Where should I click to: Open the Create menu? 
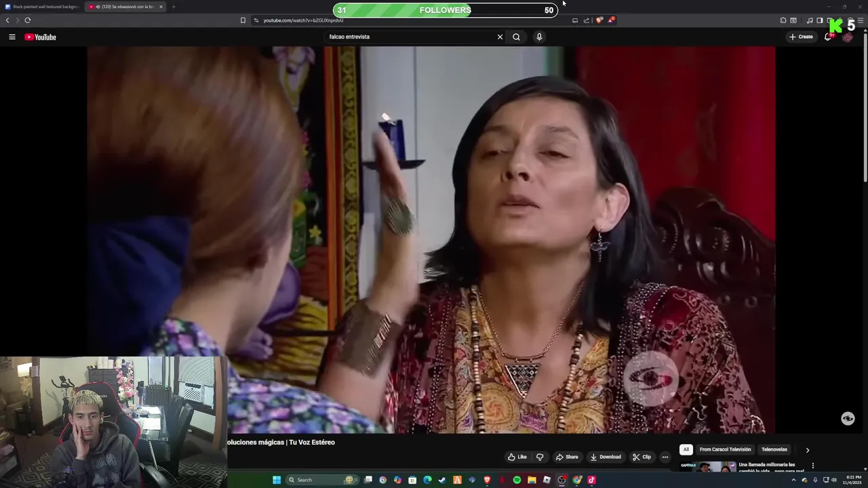coord(801,37)
